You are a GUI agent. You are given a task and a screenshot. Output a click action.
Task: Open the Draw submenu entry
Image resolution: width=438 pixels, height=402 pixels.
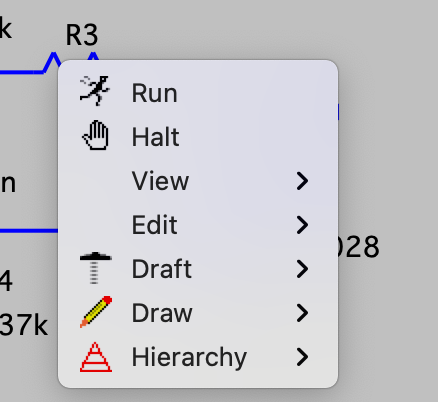(x=198, y=313)
